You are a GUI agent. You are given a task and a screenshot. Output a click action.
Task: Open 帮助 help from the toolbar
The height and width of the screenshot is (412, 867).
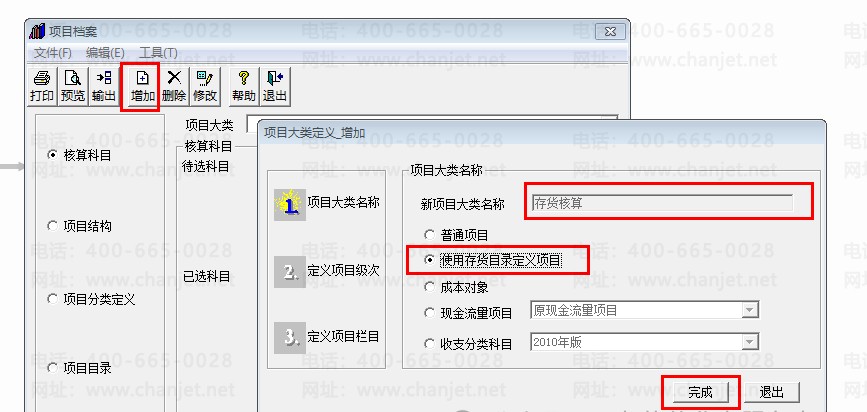pyautogui.click(x=244, y=87)
